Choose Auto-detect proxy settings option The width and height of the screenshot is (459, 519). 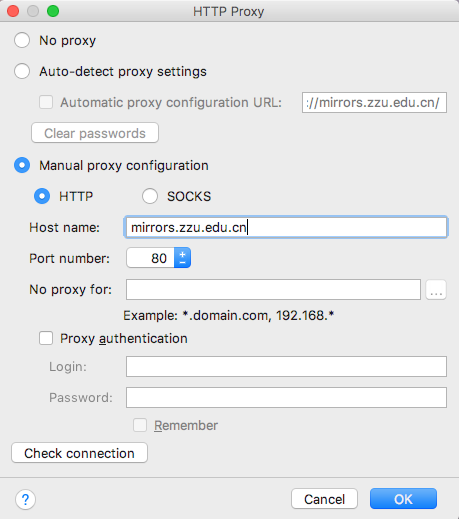tap(22, 71)
